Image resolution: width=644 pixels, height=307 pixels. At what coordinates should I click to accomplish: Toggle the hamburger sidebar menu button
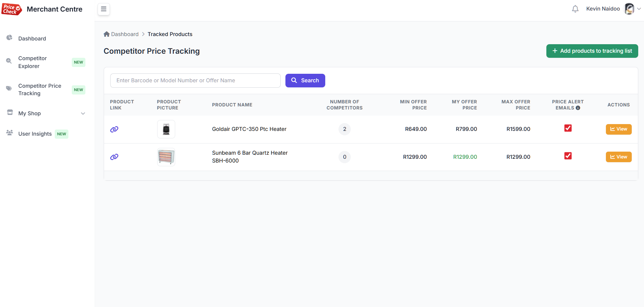pyautogui.click(x=104, y=9)
